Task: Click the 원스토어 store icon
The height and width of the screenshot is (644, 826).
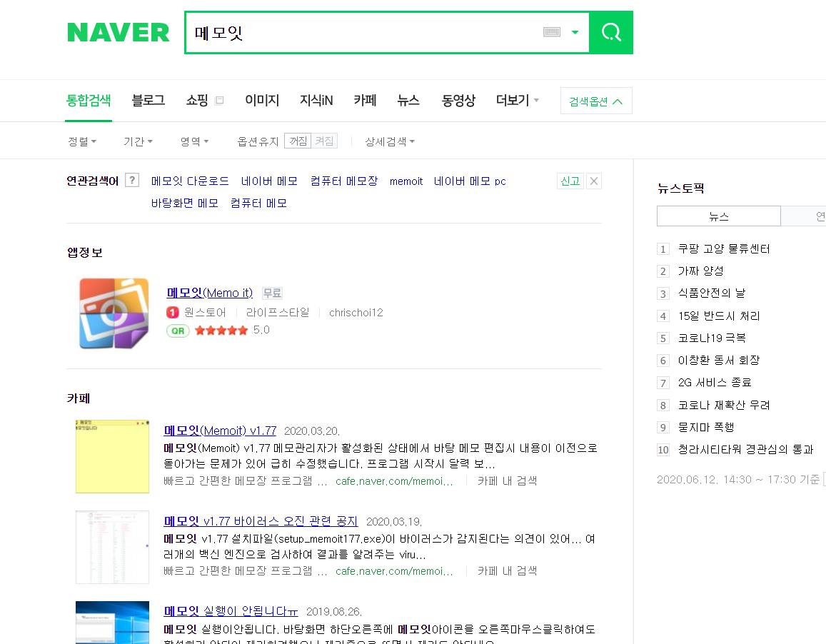Action: (x=172, y=313)
